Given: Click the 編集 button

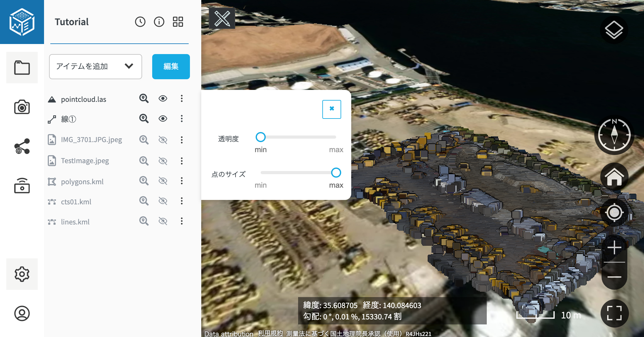Looking at the screenshot, I should coord(171,66).
